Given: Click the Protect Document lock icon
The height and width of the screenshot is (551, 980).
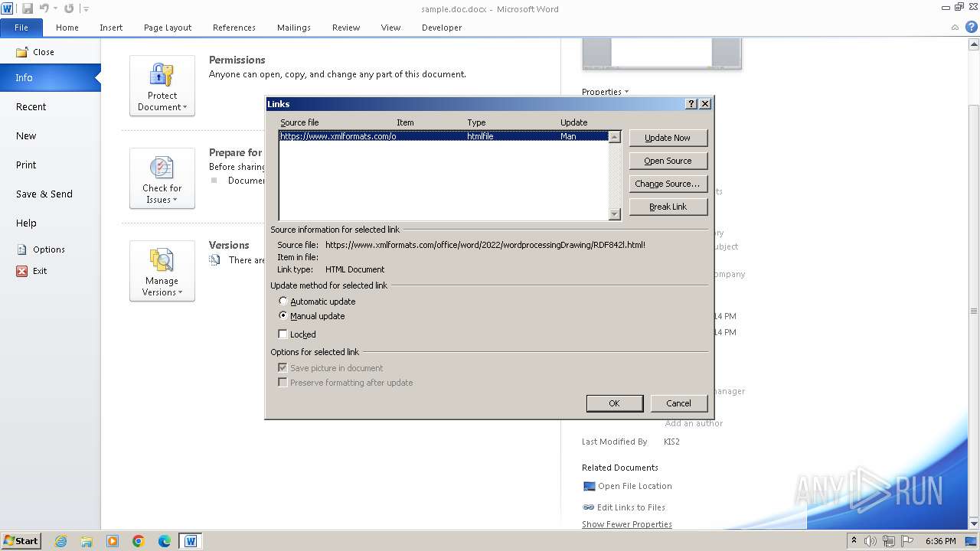Looking at the screenshot, I should 162,76.
